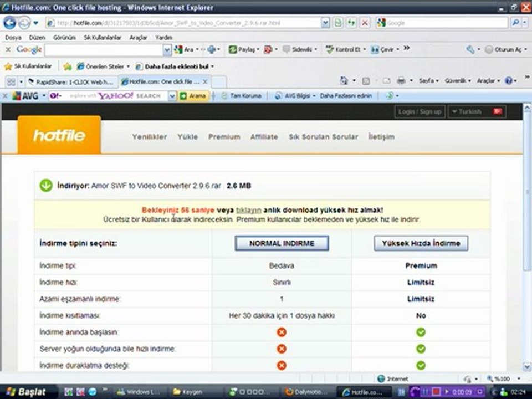Image resolution: width=532 pixels, height=399 pixels.
Task: Click the Google toolbar Ara search button
Action: pos(184,49)
